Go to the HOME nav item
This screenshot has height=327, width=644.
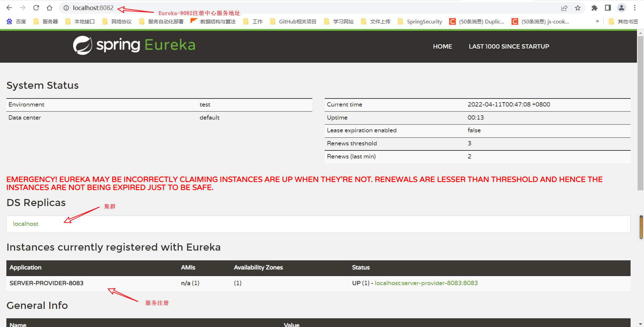point(442,47)
